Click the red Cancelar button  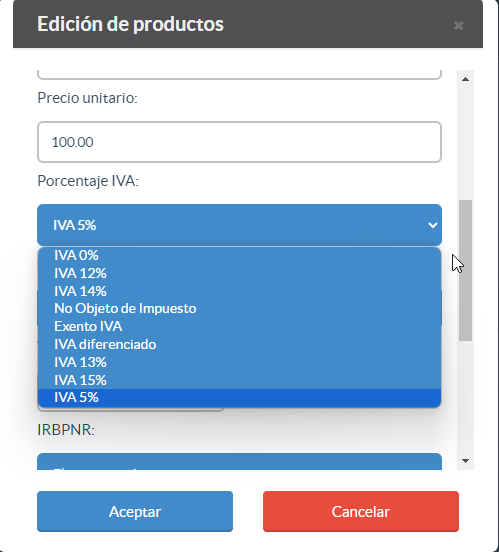point(361,512)
